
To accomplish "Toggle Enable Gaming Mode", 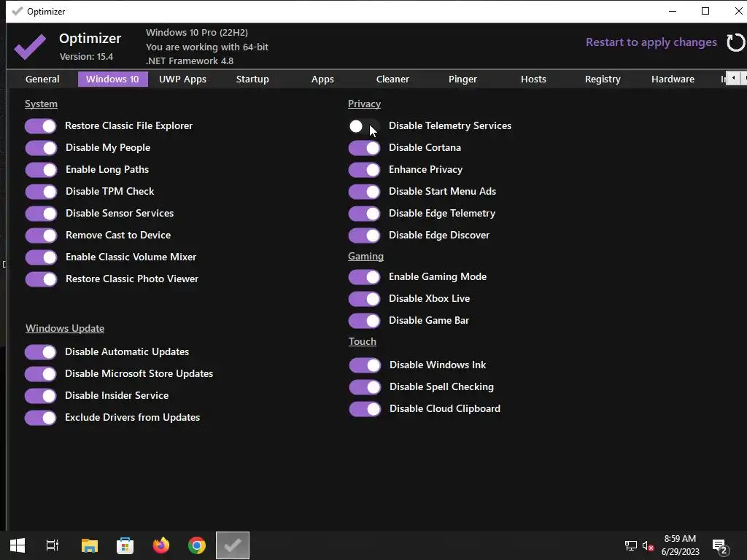I will coord(364,277).
